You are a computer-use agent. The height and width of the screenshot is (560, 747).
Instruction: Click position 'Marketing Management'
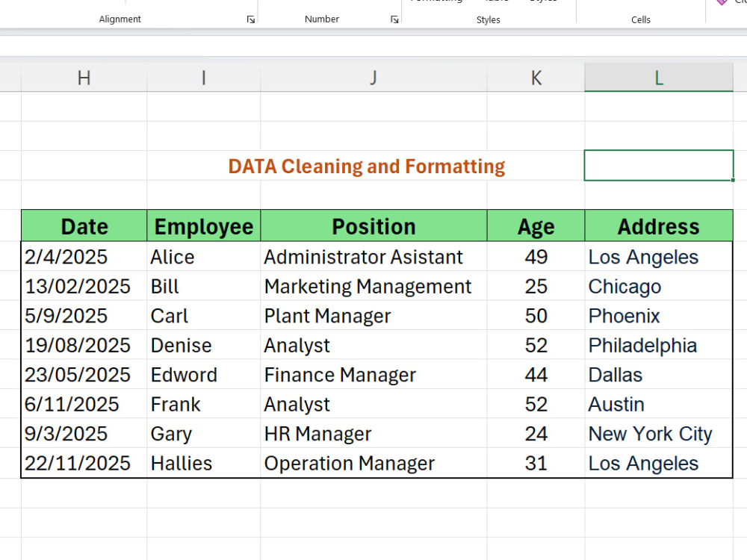point(374,286)
